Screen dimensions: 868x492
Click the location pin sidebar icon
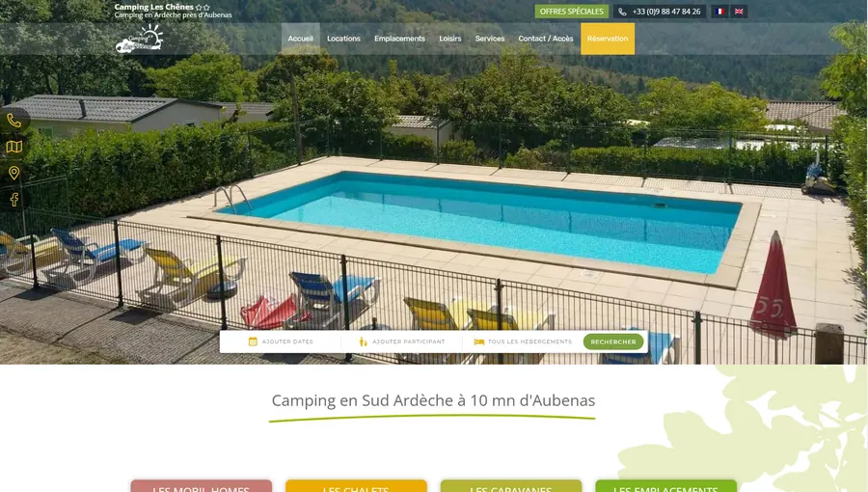click(14, 174)
